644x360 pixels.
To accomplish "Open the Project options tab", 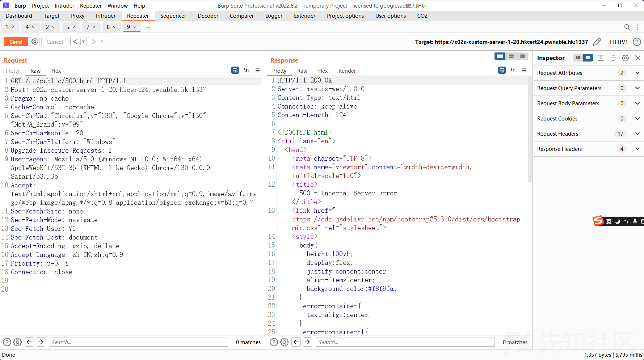I will (x=345, y=16).
